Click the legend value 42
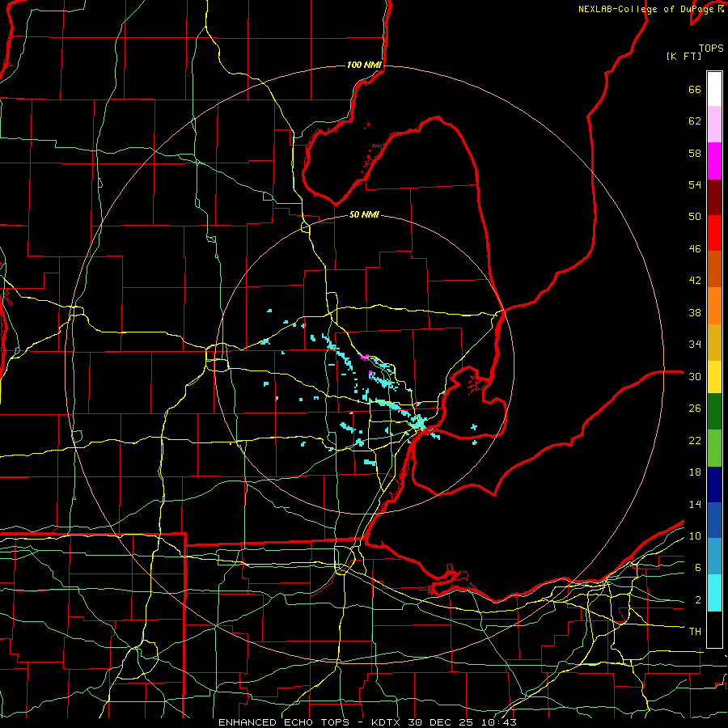The height and width of the screenshot is (728, 728). pyautogui.click(x=695, y=281)
